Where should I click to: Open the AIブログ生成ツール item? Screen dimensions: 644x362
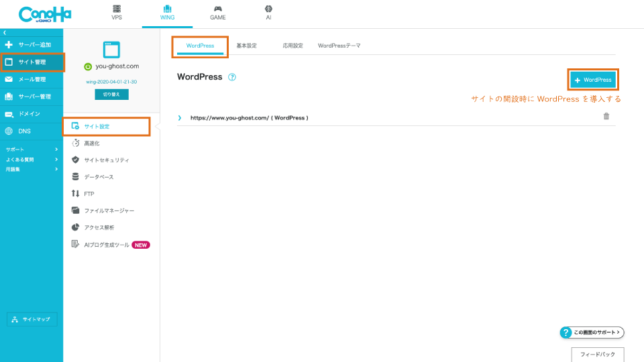pos(107,245)
